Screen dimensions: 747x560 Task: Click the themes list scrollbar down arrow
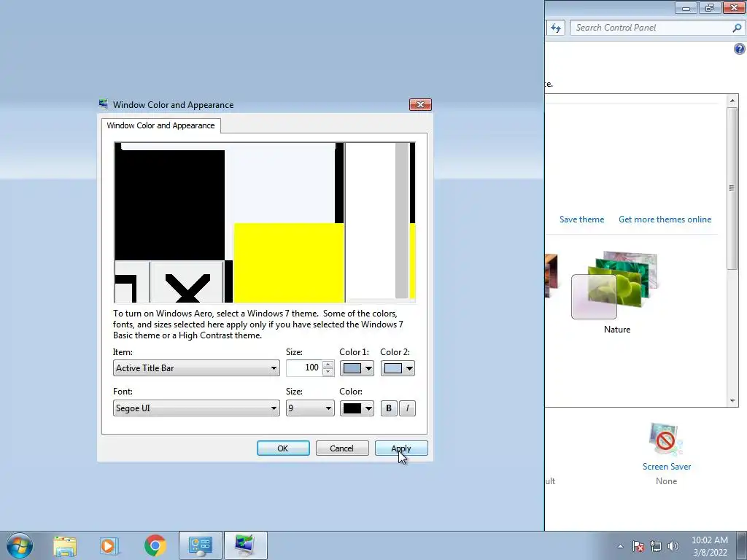[732, 401]
